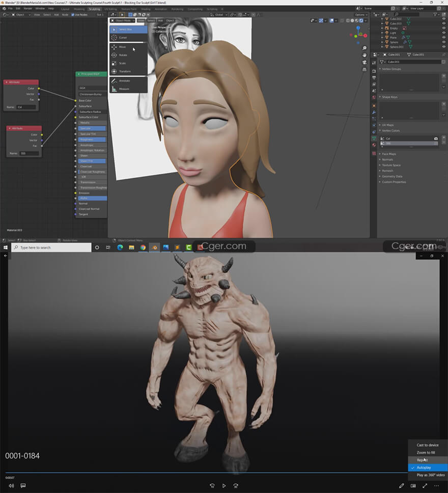The height and width of the screenshot is (493, 448).
Task: Expand the Vertex Groups panel
Action: (x=391, y=69)
